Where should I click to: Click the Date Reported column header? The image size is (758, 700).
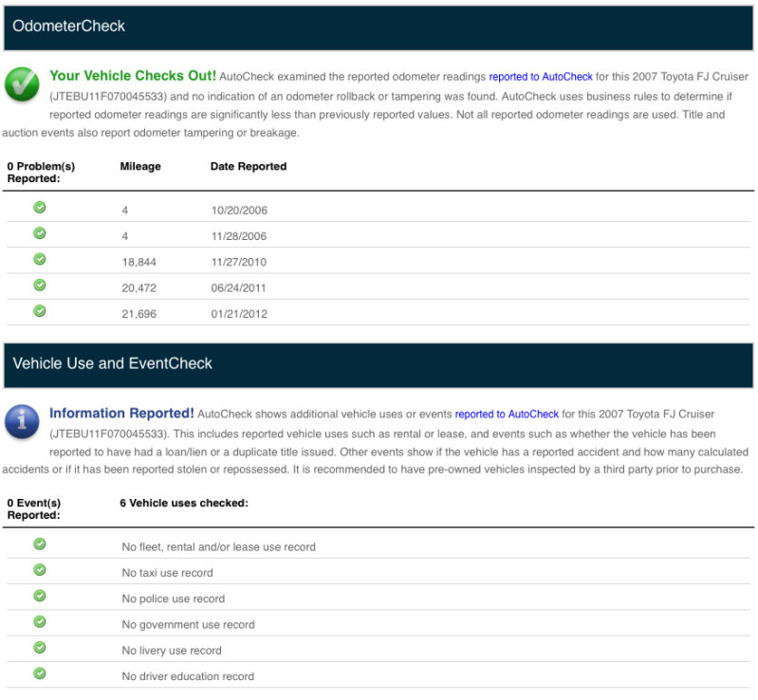click(249, 166)
